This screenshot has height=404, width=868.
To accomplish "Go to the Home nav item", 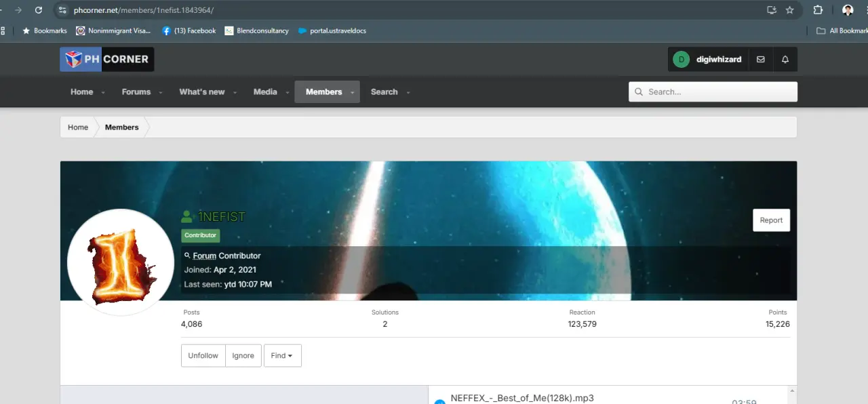I will pyautogui.click(x=82, y=92).
